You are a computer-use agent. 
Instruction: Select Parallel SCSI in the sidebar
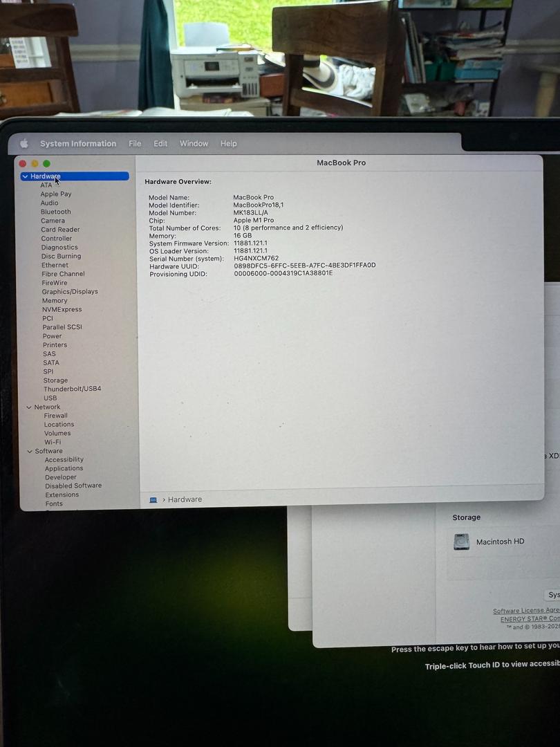[x=62, y=327]
